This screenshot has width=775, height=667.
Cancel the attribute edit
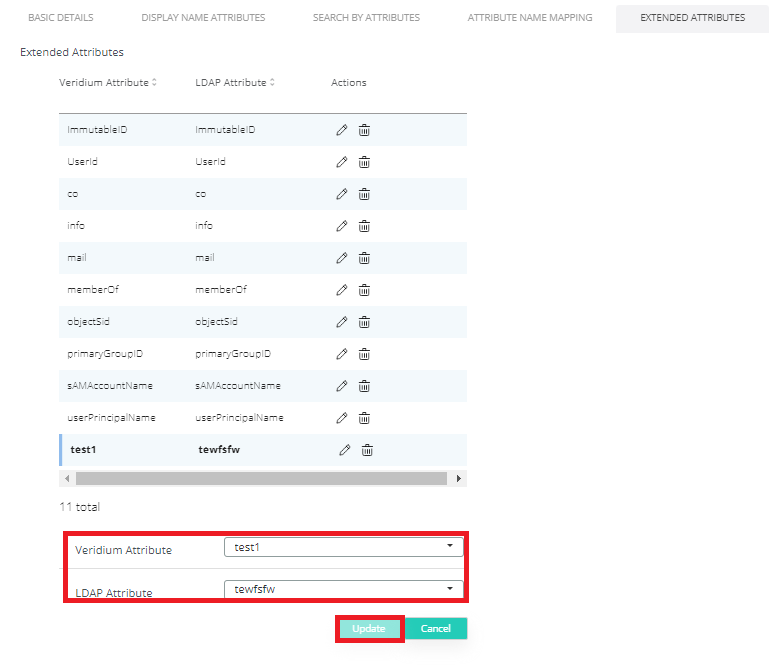tap(436, 629)
